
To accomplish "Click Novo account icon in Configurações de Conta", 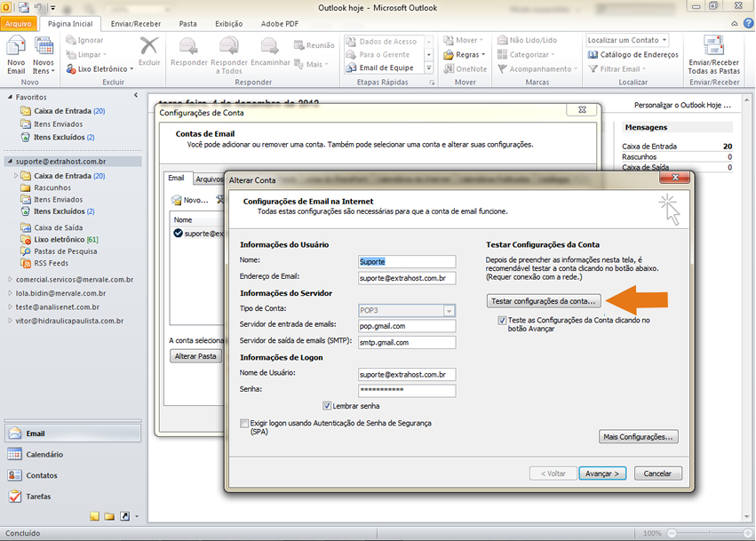I will [x=190, y=200].
